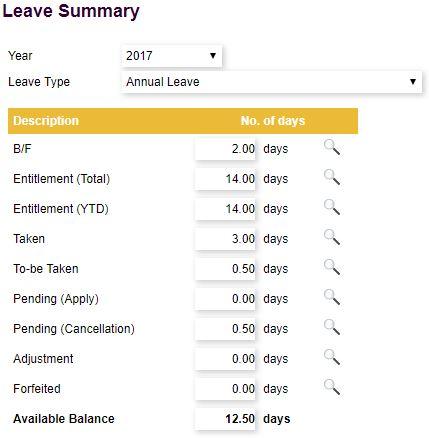Click the Forfeited 0.00 days field

click(x=225, y=389)
